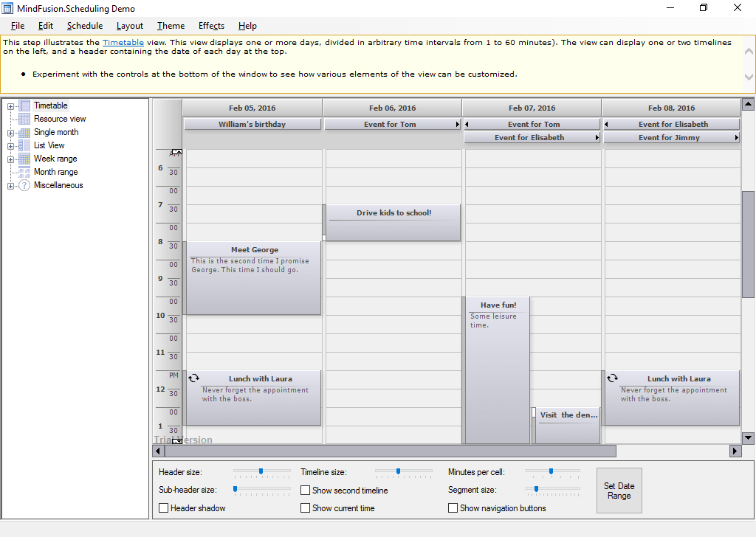
Task: Check Show navigation buttons option
Action: click(453, 508)
